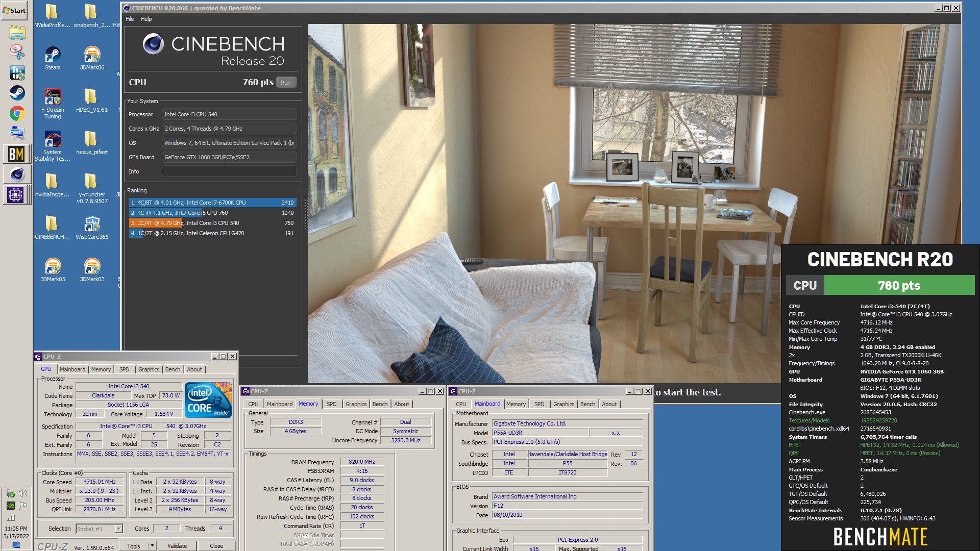Switch to Mainboard tab in left CPU-Z window

pos(72,369)
